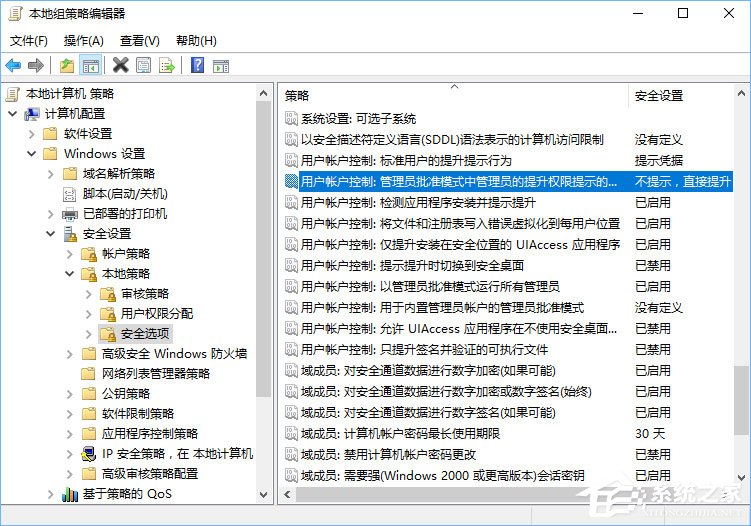This screenshot has width=751, height=526.
Task: Select the 公钥策略 tree item
Action: pos(126,394)
